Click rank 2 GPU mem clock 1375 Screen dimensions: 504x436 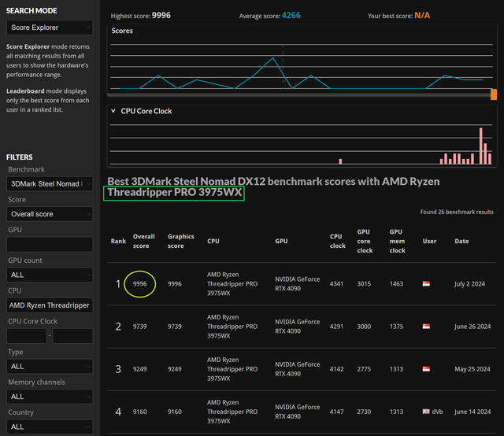[396, 327]
